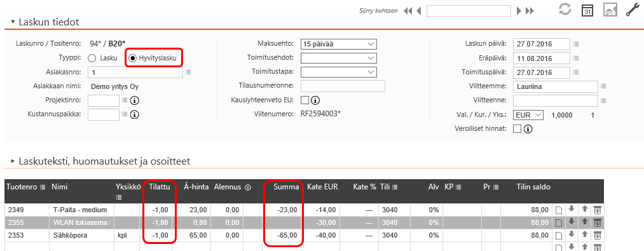
Task: Expand Laskuteksti, huomautukset ja osoitteet section
Action: 13,161
